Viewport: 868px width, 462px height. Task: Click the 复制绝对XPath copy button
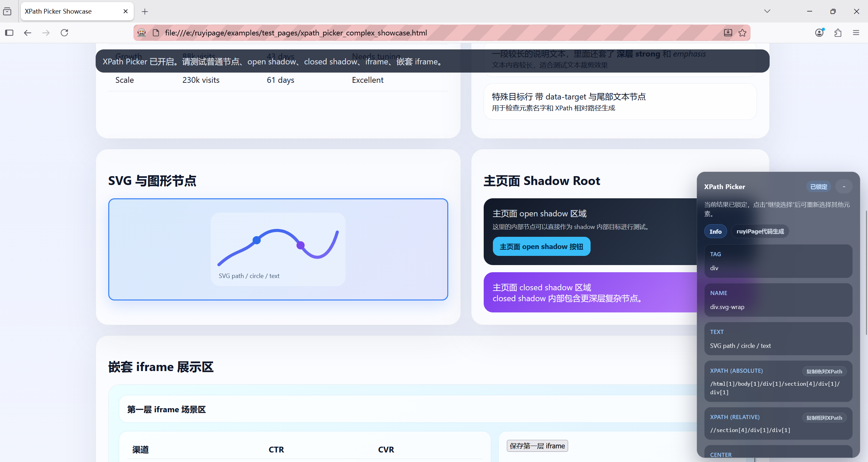coord(824,371)
